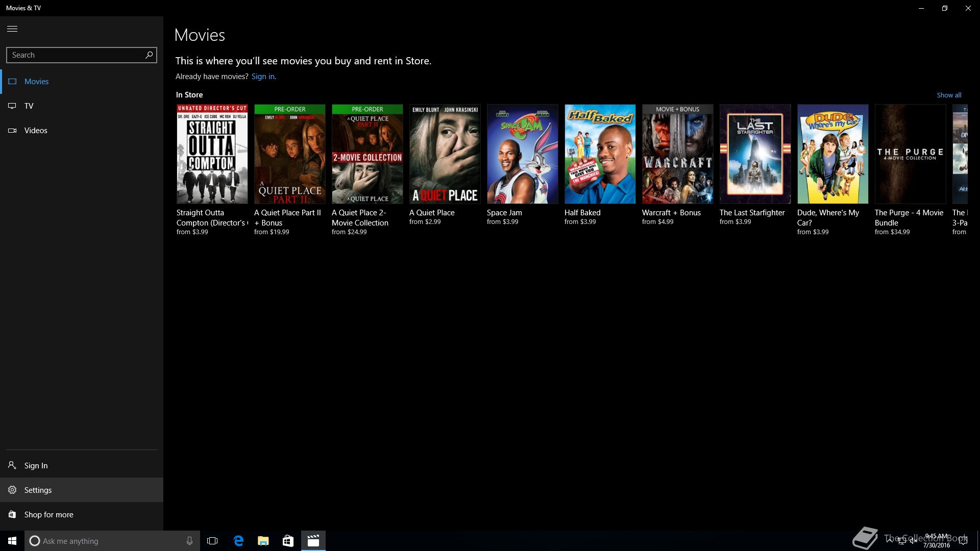
Task: Open the Space Jam poster
Action: [x=522, y=154]
